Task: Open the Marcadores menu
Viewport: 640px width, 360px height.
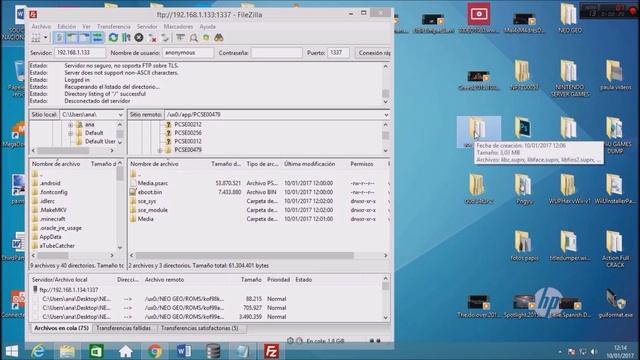Action: [178, 26]
